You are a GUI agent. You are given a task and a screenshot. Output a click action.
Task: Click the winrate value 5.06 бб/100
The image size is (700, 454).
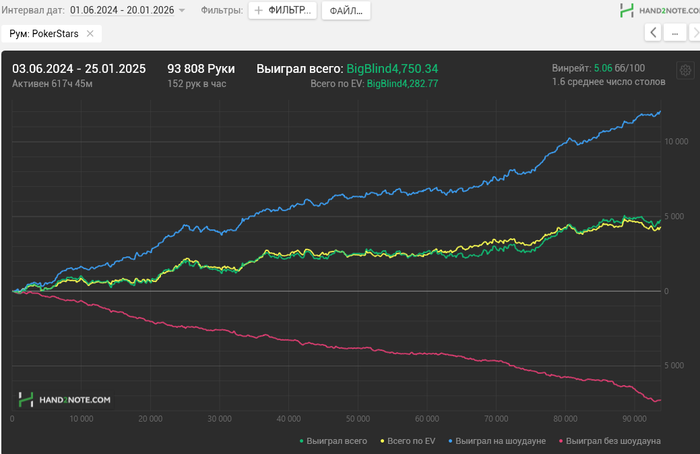coord(619,68)
